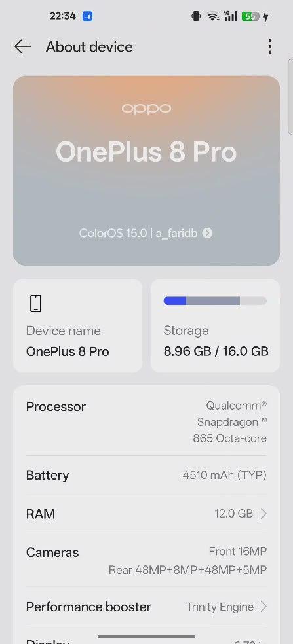The height and width of the screenshot is (644, 293).
Task: Tap the back arrow icon
Action: pos(23,47)
